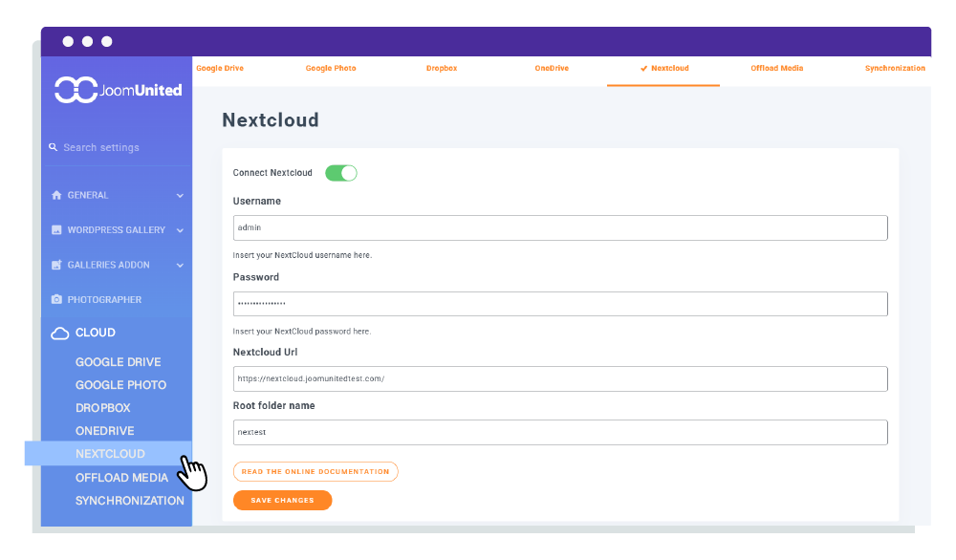The image size is (956, 560).
Task: Select OFFLOAD MEDIA in the sidebar
Action: pyautogui.click(x=121, y=477)
